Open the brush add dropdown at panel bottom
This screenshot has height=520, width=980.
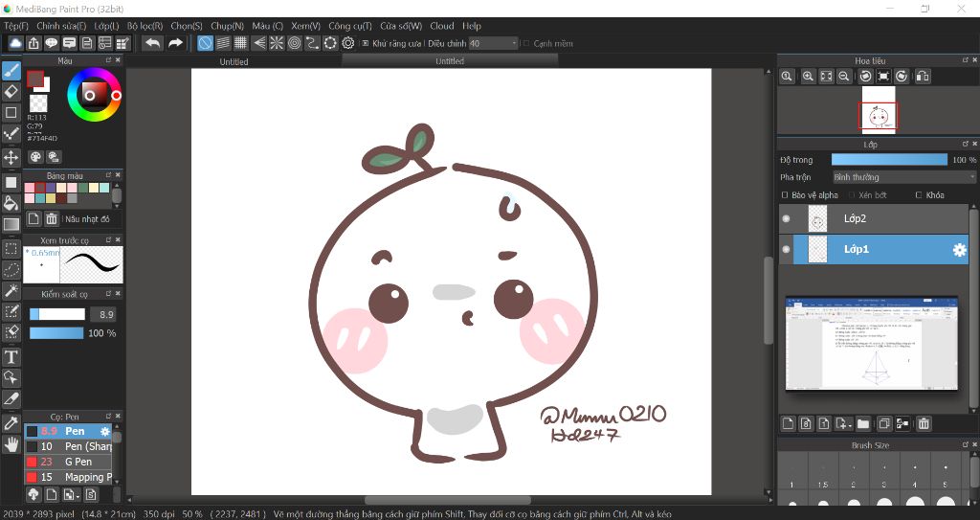pyautogui.click(x=71, y=494)
